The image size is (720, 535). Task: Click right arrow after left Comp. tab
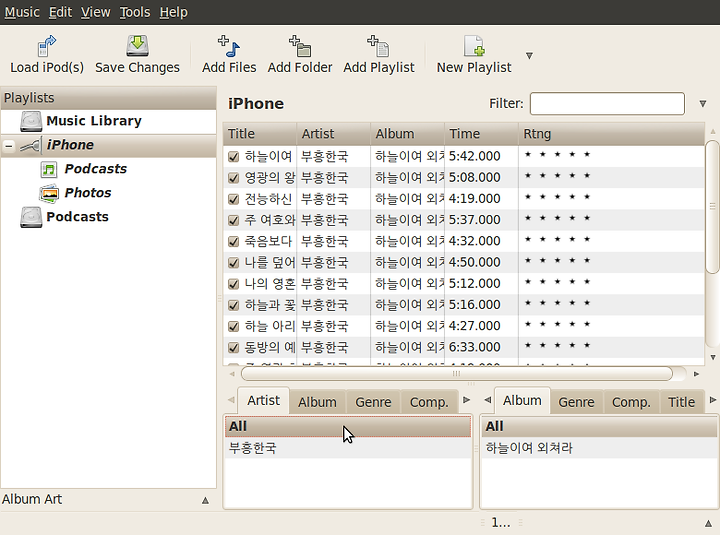467,400
